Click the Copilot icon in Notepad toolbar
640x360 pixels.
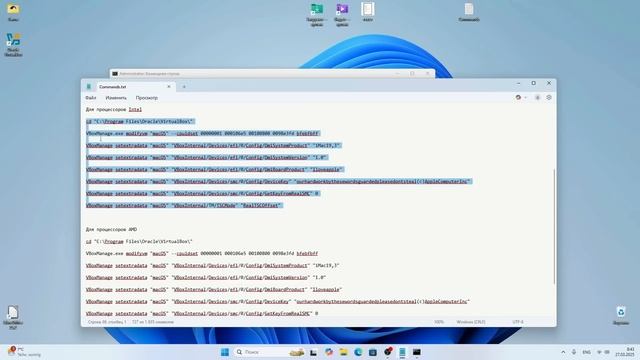pos(518,98)
